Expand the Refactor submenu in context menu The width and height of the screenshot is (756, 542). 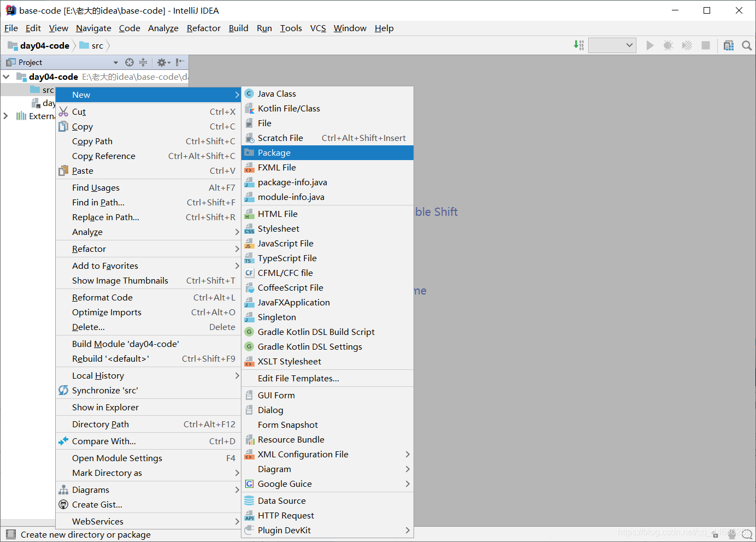click(148, 249)
